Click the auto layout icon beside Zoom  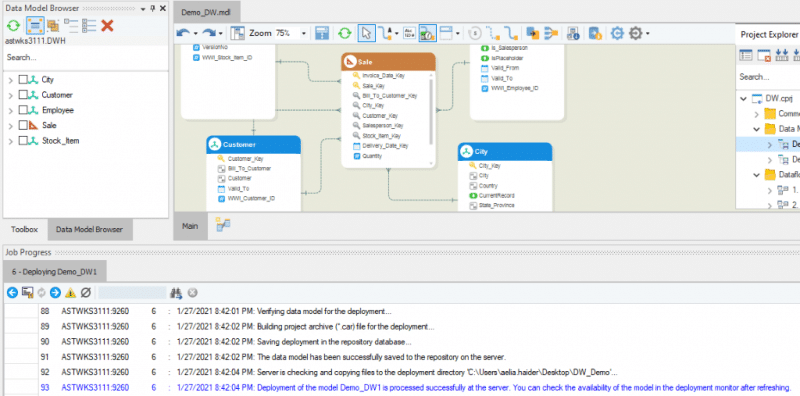(x=237, y=33)
